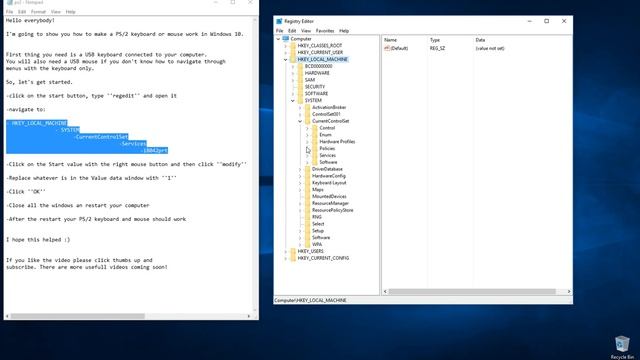This screenshot has height=360, width=640.
Task: Collapse the SYSTEM key arrow
Action: click(x=293, y=100)
